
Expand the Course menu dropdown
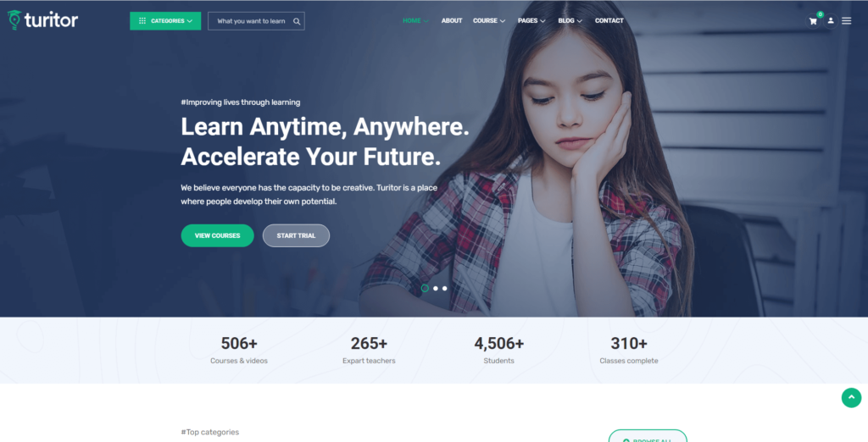[489, 21]
